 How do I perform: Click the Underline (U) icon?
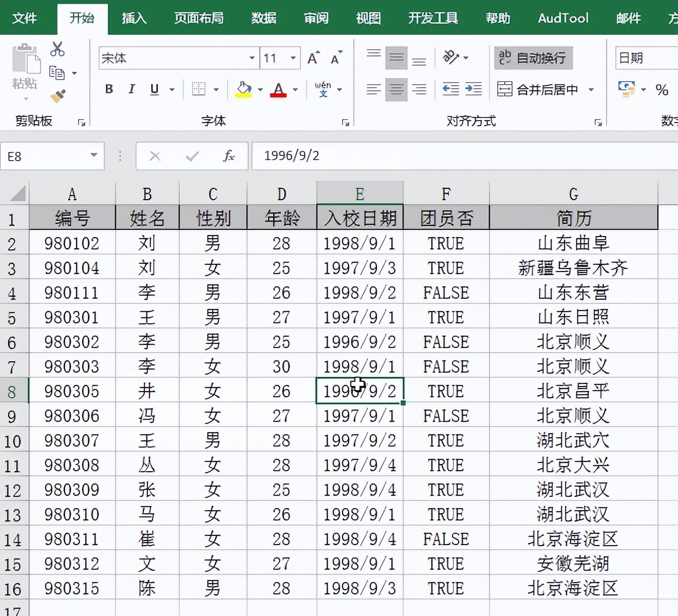pyautogui.click(x=154, y=89)
